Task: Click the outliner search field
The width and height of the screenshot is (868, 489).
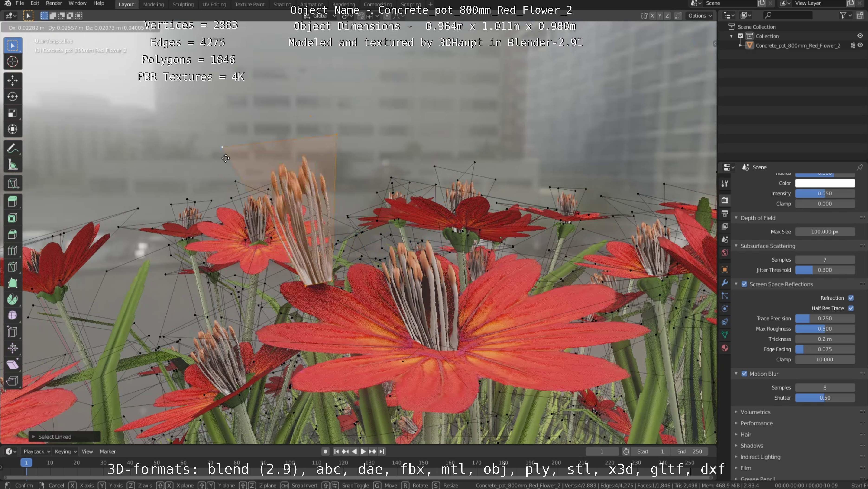Action: pos(787,15)
